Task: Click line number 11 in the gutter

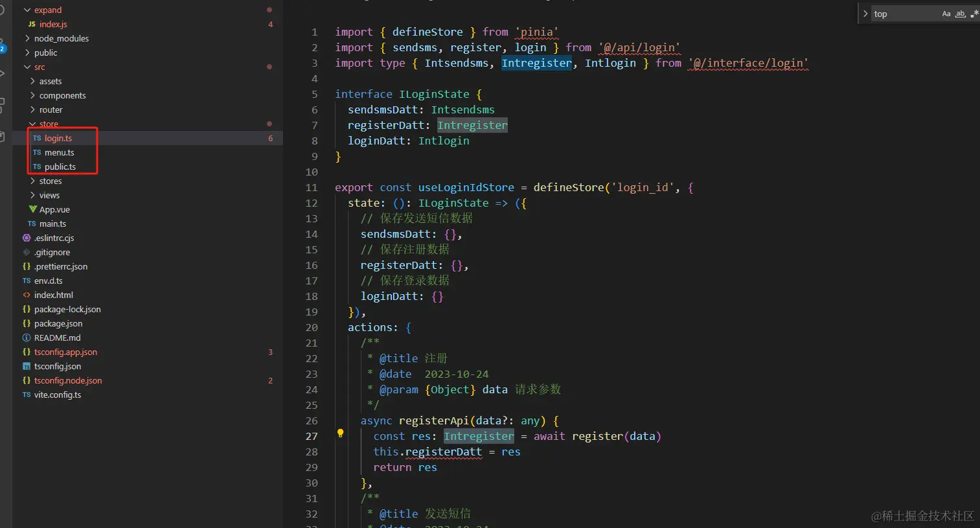Action: 312,187
